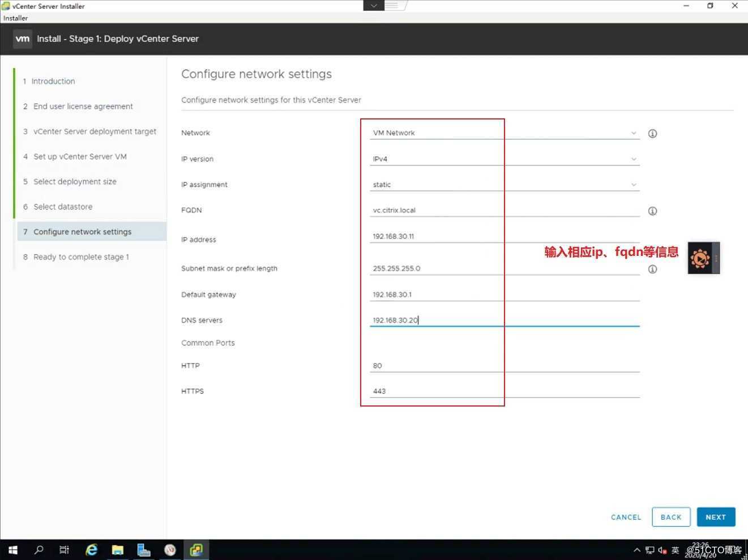
Task: Click the 'Configure network settings for this vCenter Server' subtitle
Action: point(271,100)
